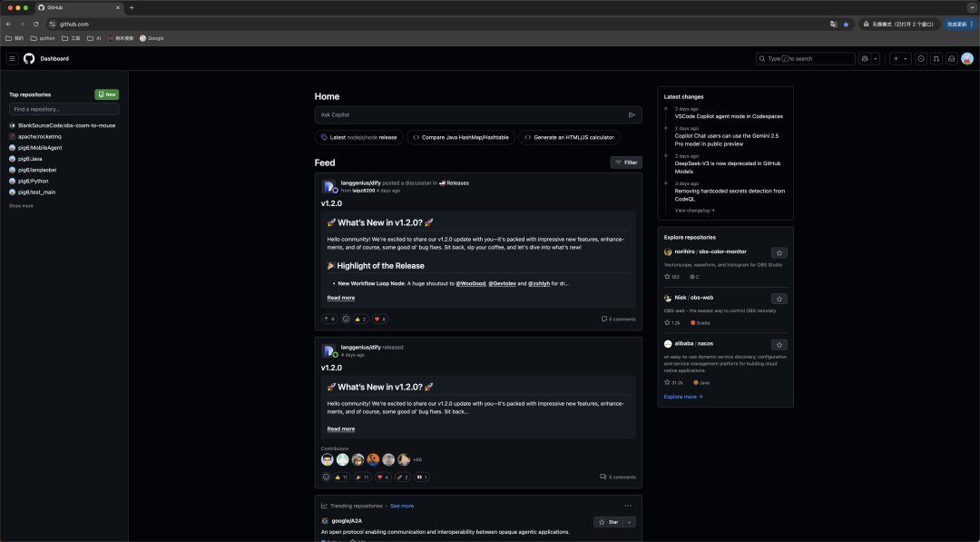The image size is (980, 542).
Task: Select Generate an HTML/JS calculator suggestion
Action: 569,137
